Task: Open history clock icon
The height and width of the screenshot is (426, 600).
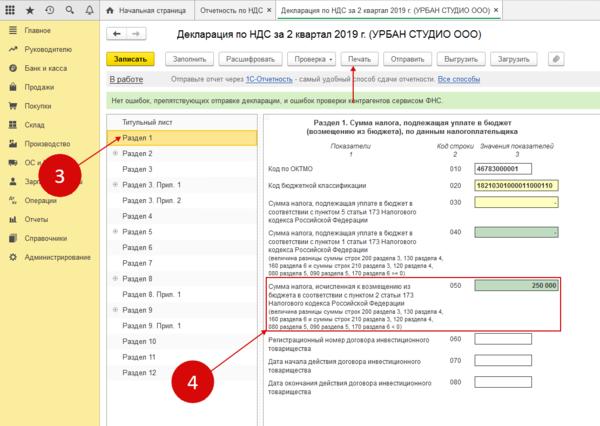Action: tap(50, 10)
